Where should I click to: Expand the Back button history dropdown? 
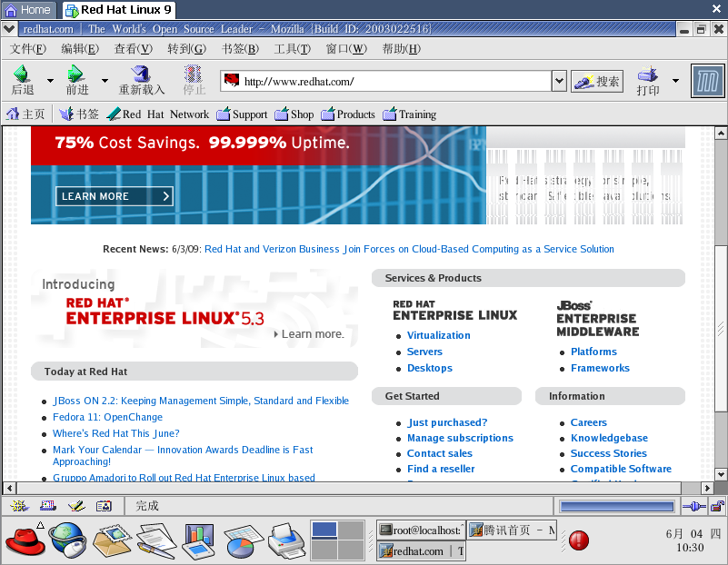coord(50,81)
